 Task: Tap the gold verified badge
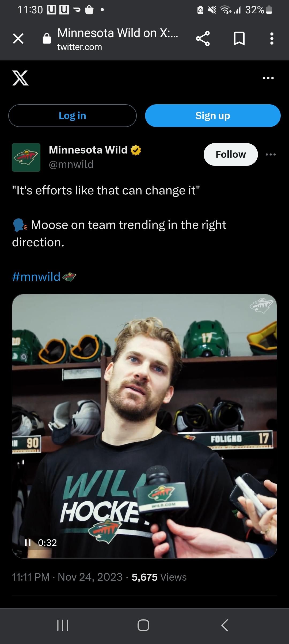point(136,150)
